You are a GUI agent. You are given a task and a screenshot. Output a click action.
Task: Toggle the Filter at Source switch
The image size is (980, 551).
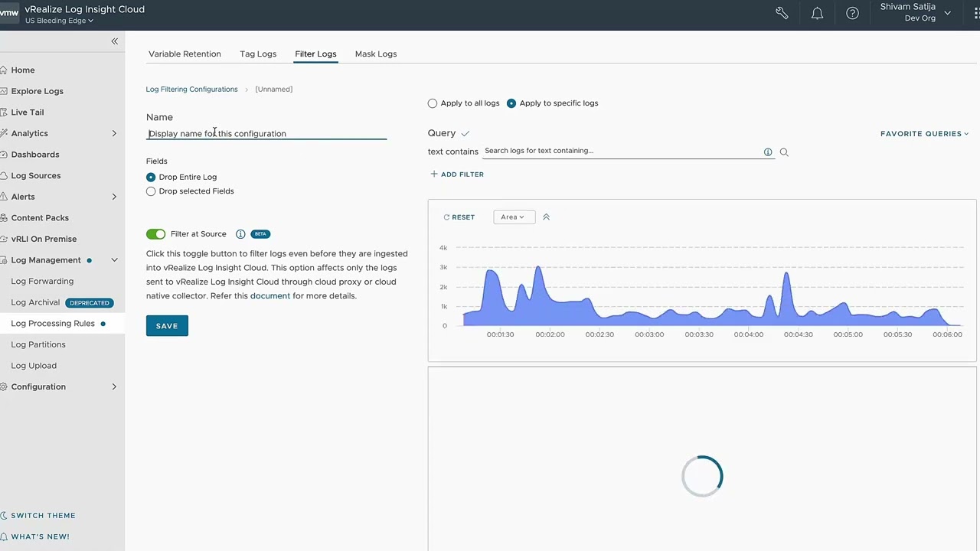pyautogui.click(x=155, y=234)
